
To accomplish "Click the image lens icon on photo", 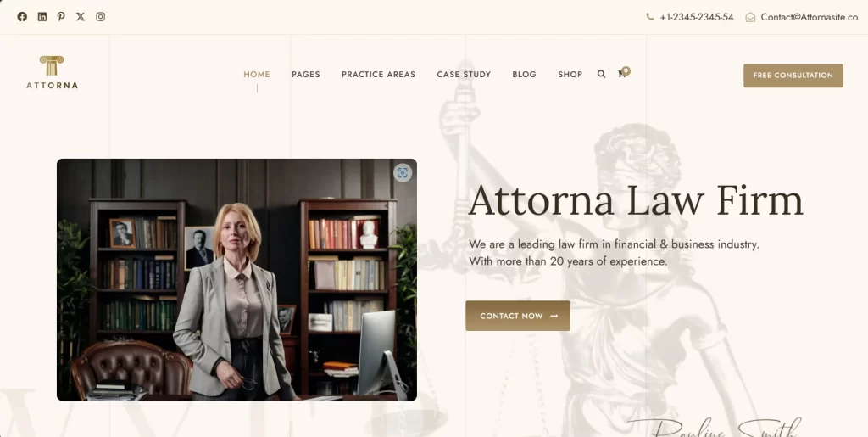I will [x=403, y=173].
